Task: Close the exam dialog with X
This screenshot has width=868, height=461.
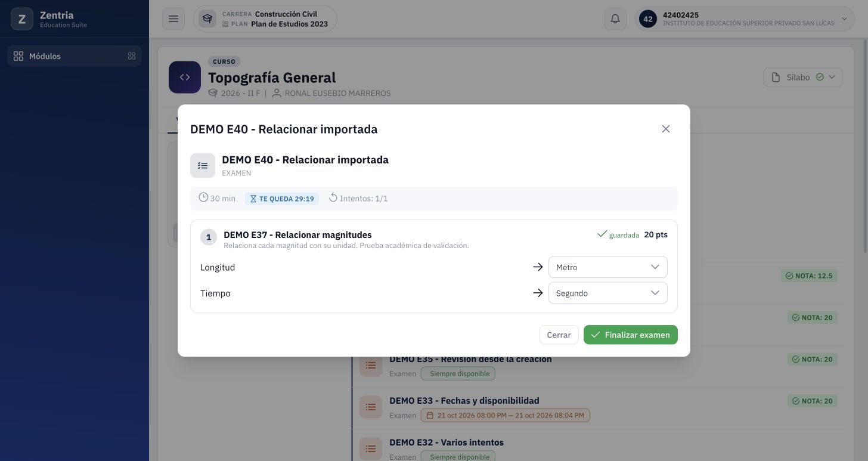Action: [x=666, y=129]
